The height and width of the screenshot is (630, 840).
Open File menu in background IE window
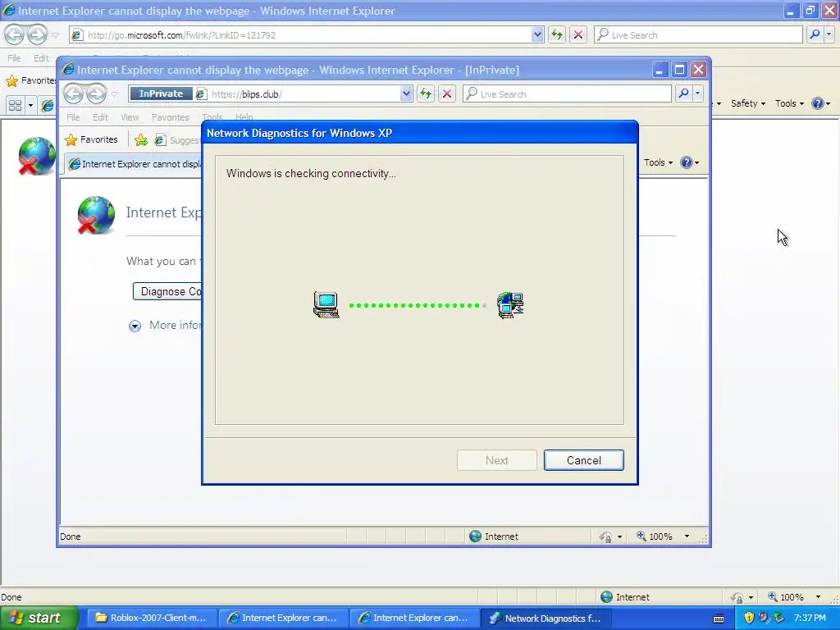14,58
